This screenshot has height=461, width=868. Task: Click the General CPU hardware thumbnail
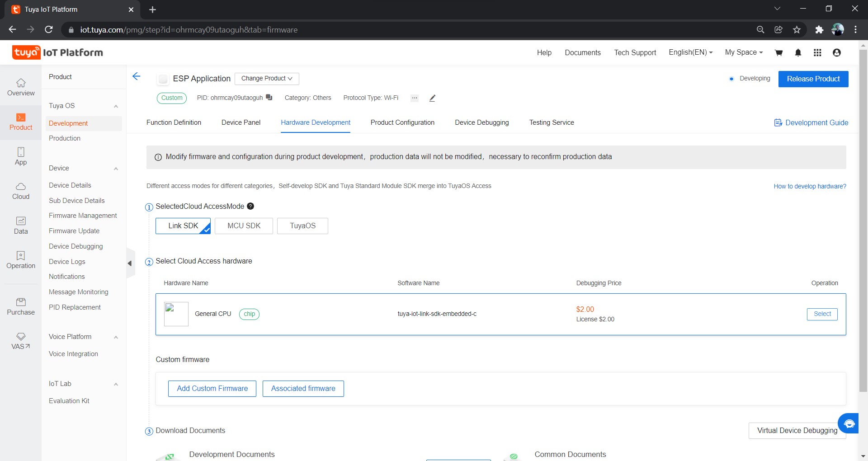coord(176,314)
